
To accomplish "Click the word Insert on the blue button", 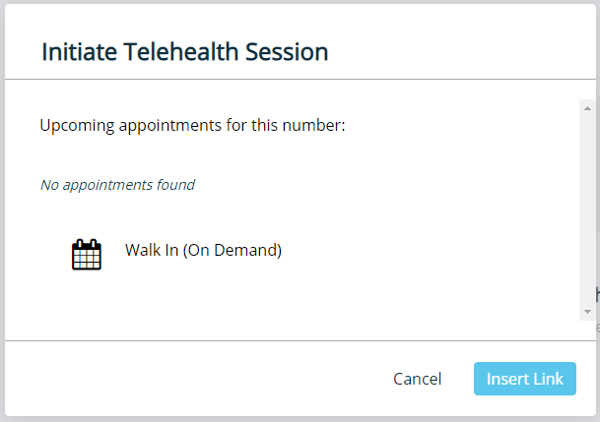I will [506, 379].
